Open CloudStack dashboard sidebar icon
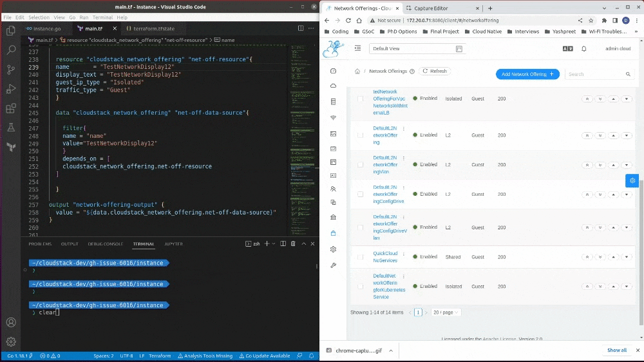The image size is (644, 362). pos(333,71)
